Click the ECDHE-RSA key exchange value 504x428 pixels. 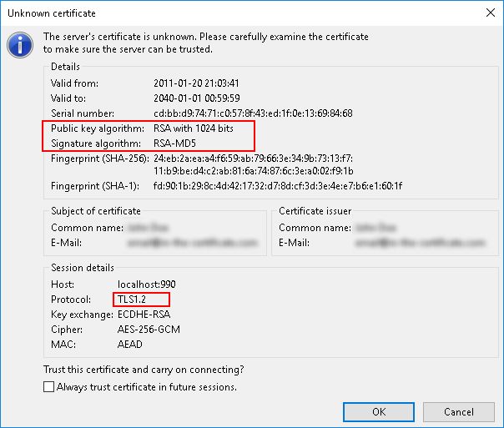(x=144, y=314)
